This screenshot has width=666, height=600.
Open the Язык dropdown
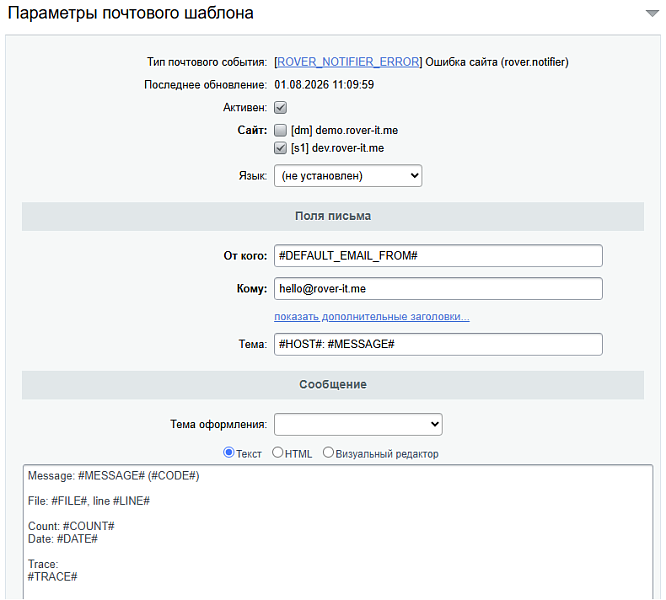point(348,176)
